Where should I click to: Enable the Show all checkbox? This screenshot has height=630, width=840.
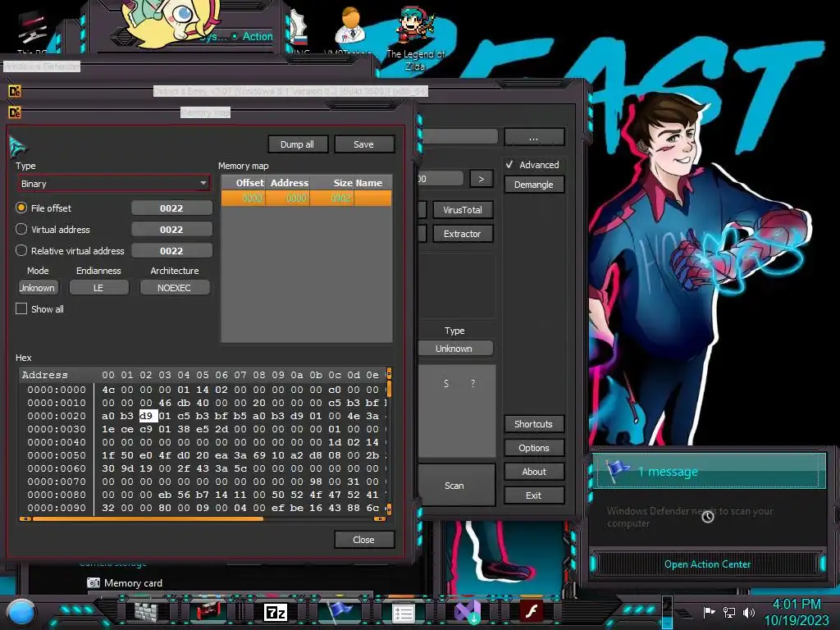pyautogui.click(x=21, y=308)
